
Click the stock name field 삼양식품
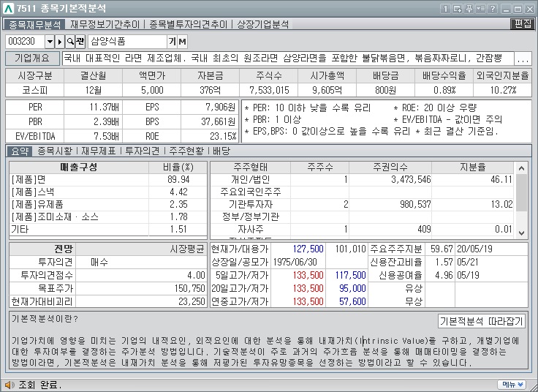point(127,42)
